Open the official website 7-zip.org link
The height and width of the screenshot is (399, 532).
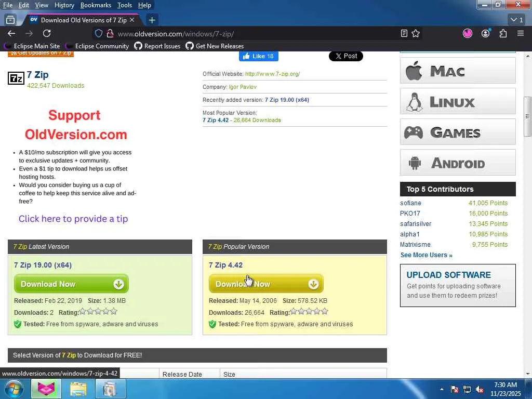coord(272,74)
